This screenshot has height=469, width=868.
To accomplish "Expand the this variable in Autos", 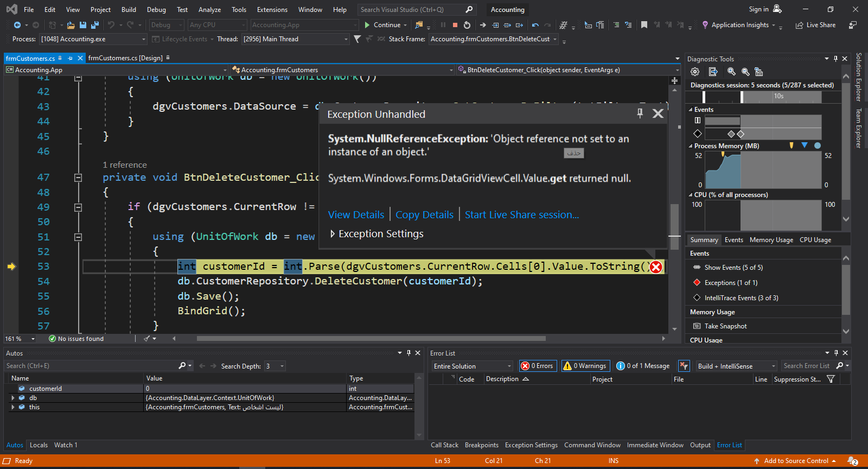I will 13,407.
